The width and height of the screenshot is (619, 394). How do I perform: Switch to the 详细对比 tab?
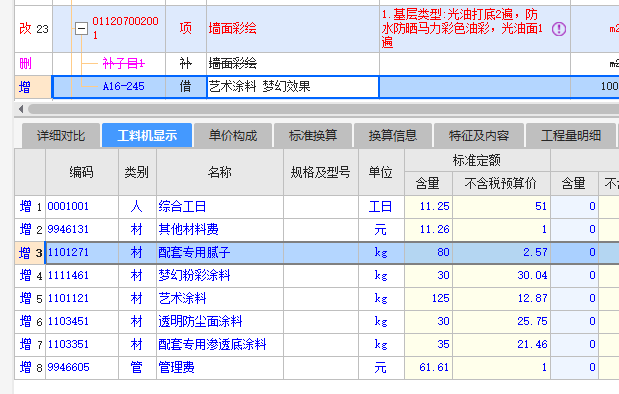pyautogui.click(x=61, y=135)
